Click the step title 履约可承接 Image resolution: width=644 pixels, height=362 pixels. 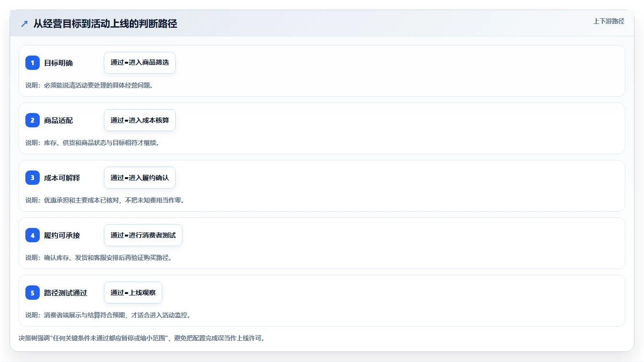pos(62,235)
